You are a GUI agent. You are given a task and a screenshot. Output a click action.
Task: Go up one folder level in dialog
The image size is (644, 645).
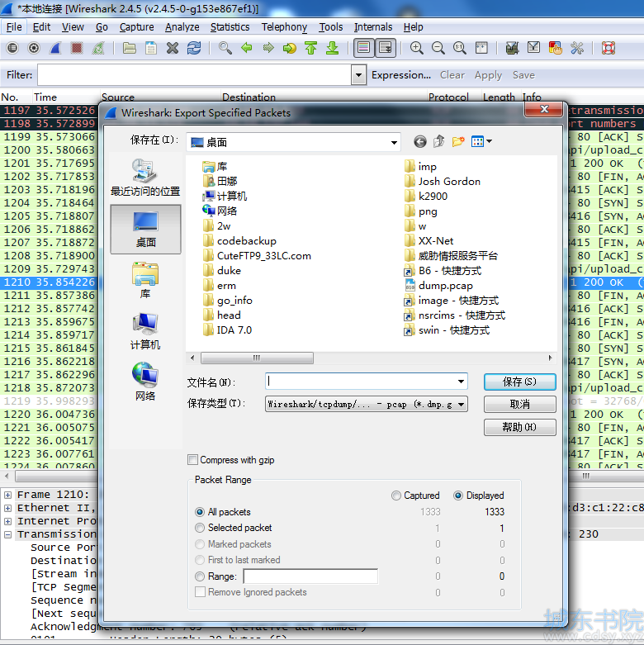(x=438, y=142)
